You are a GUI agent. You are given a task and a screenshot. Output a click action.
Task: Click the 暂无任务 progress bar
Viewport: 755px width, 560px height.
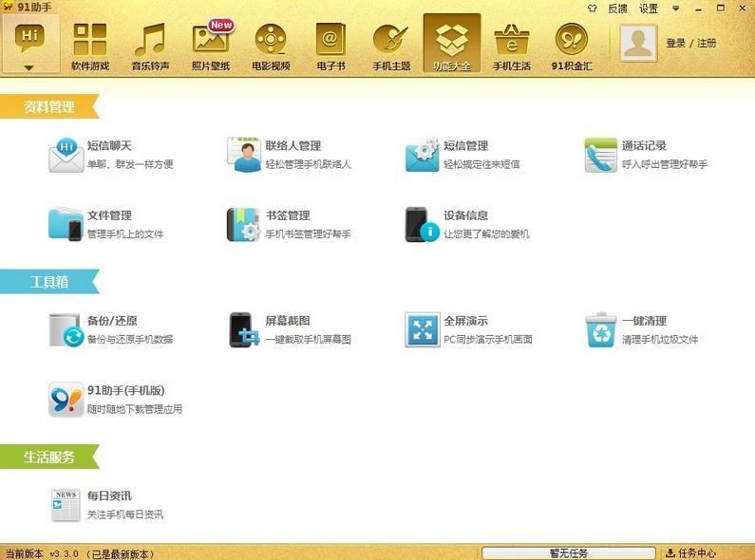click(x=569, y=553)
